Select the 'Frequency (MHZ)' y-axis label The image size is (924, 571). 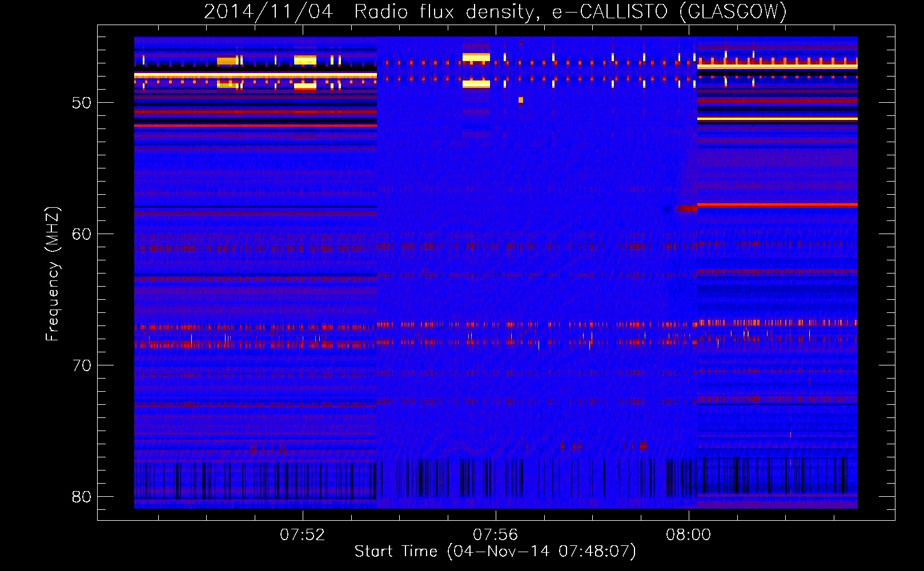tap(52, 274)
